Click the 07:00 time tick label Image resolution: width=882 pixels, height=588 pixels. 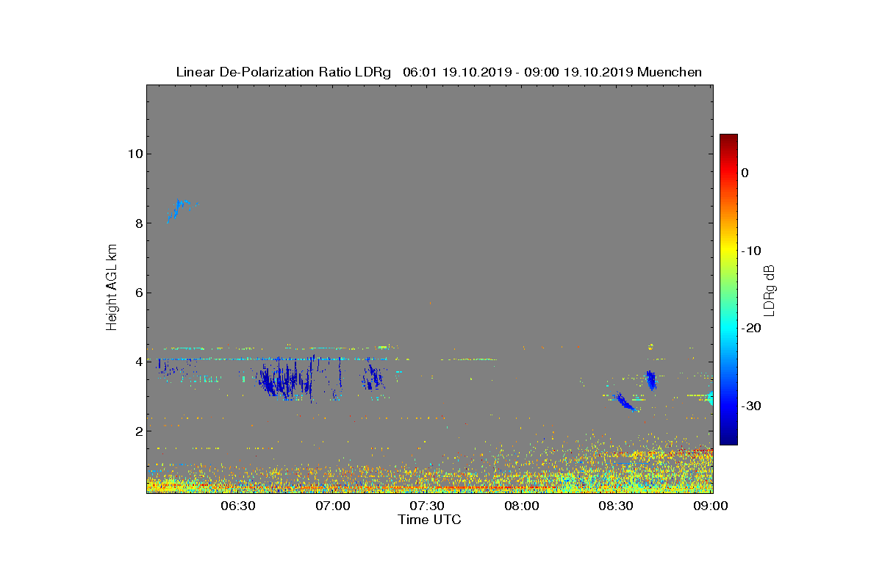click(332, 506)
